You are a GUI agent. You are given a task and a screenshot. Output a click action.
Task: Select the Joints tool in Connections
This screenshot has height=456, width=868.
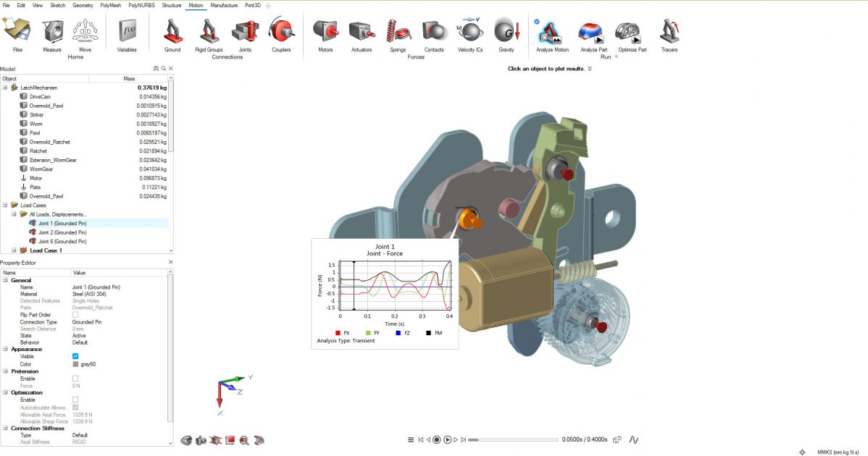(x=245, y=33)
